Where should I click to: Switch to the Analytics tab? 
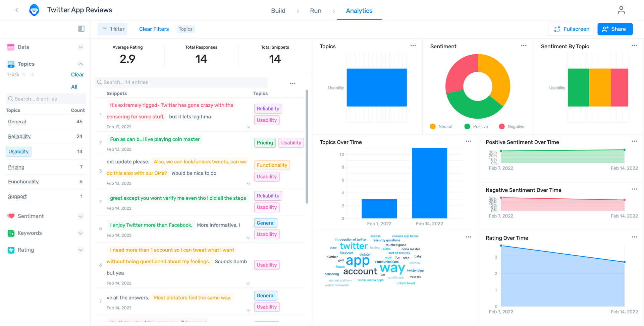pos(359,11)
